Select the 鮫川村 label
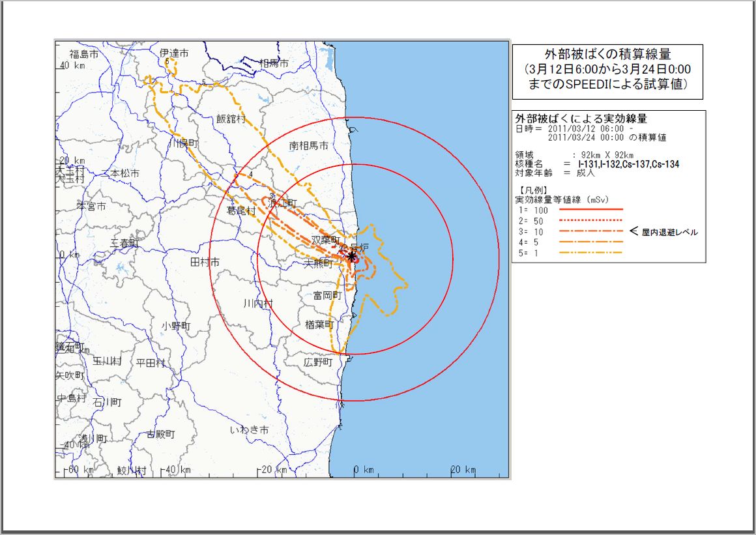Viewport: 756px width, 535px height. pos(132,470)
